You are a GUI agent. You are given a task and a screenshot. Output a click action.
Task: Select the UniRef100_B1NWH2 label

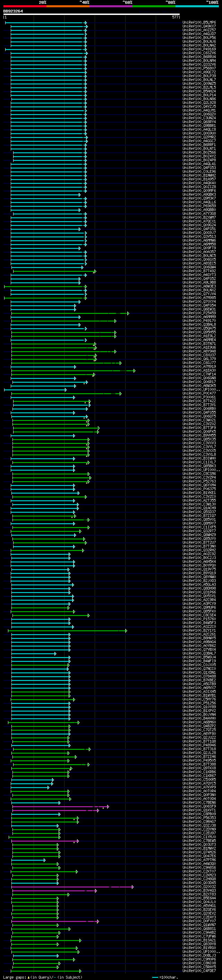pos(199,175)
